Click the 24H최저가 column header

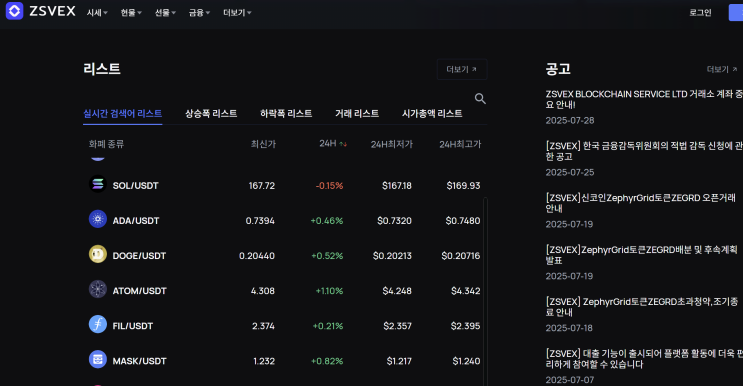point(392,144)
